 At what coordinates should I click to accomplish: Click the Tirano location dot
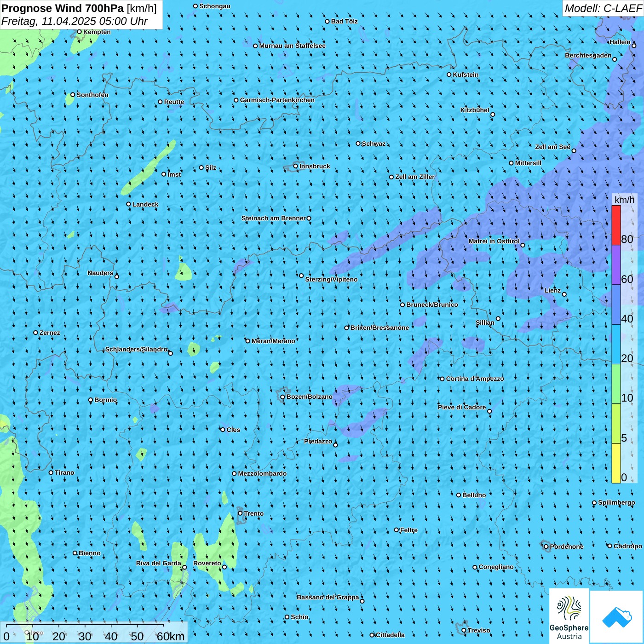51,472
